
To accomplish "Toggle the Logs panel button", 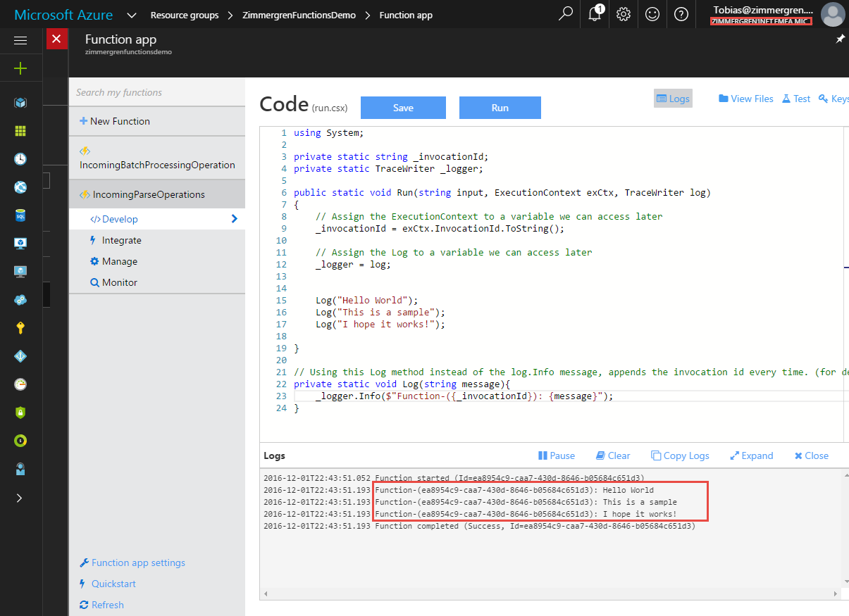I will coord(673,99).
